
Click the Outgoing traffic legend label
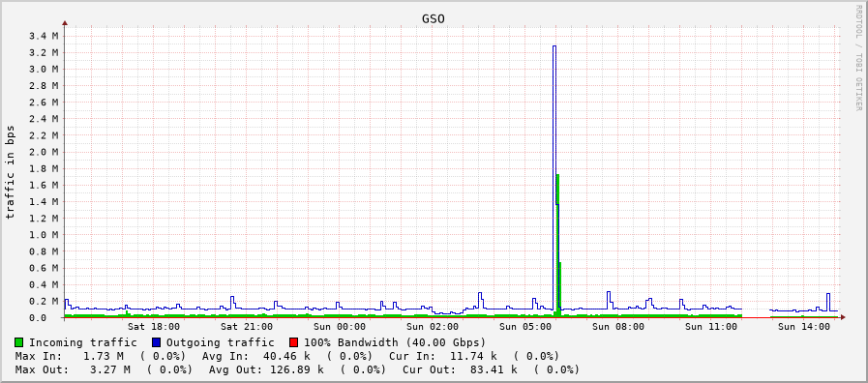click(221, 342)
